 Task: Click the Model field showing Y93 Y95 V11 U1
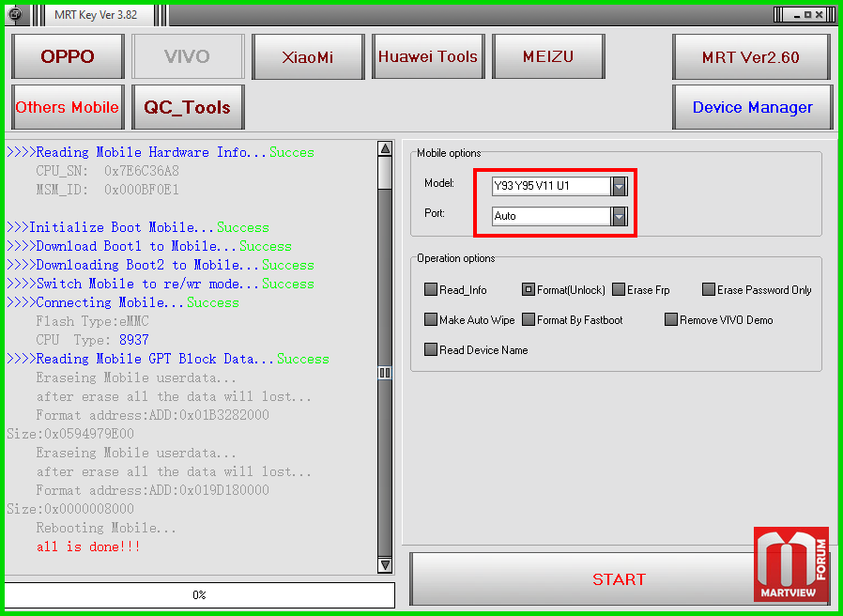point(552,186)
